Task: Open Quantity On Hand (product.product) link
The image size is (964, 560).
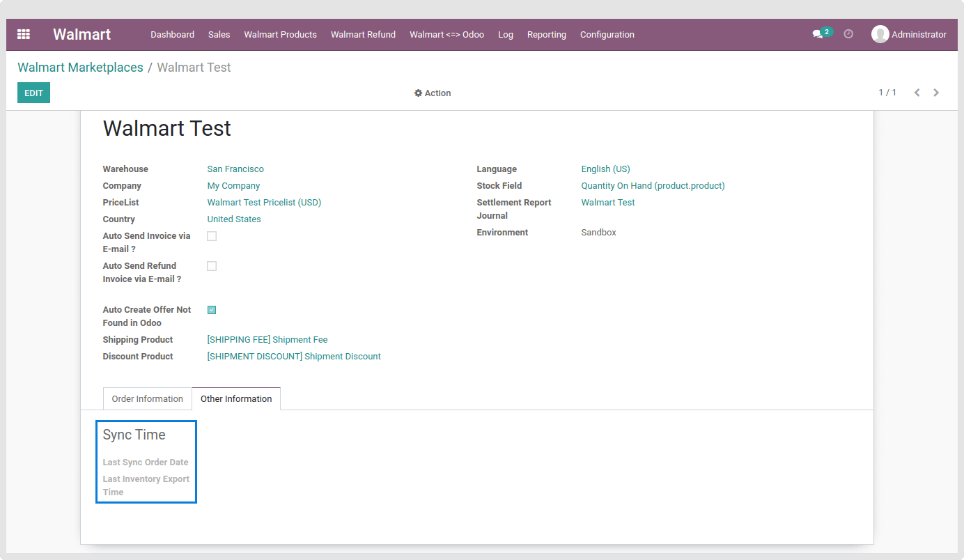Action: pos(653,186)
